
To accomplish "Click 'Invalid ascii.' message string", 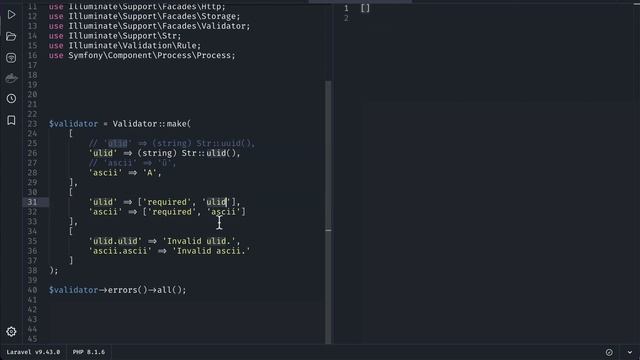I will 211,251.
